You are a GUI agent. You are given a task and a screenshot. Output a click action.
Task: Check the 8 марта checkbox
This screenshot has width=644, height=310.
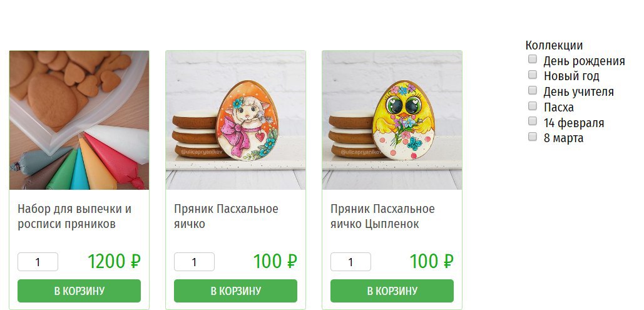pos(532,137)
